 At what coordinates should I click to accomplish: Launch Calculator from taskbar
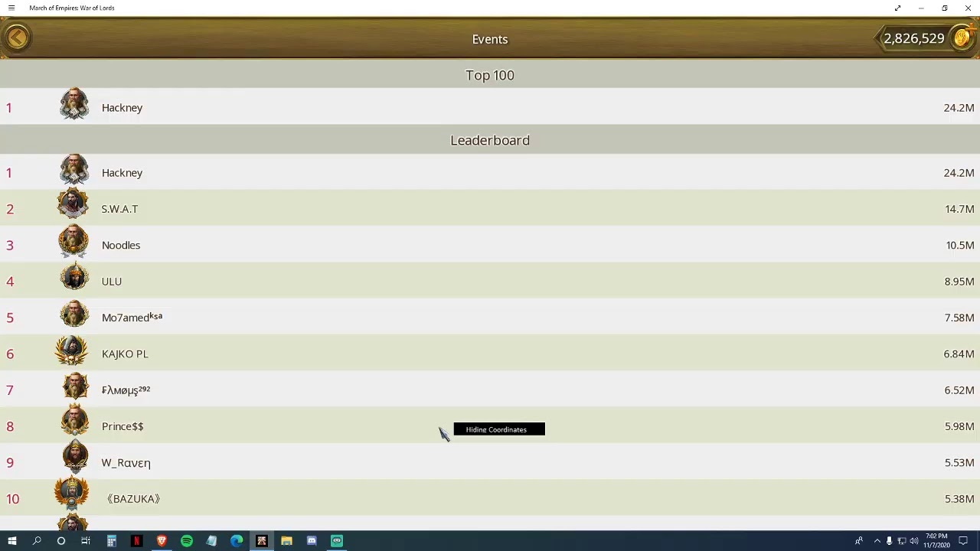tap(111, 541)
